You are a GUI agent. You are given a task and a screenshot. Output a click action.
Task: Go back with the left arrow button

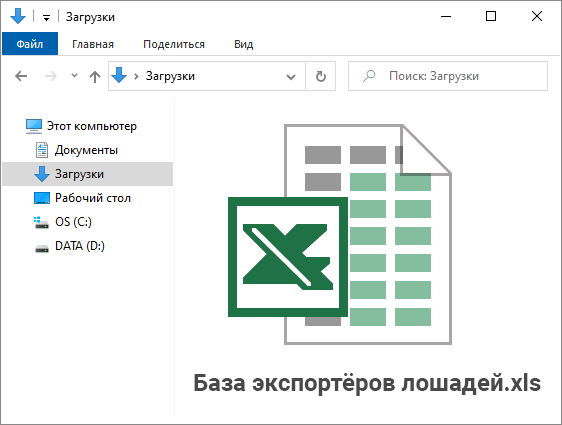pos(21,76)
